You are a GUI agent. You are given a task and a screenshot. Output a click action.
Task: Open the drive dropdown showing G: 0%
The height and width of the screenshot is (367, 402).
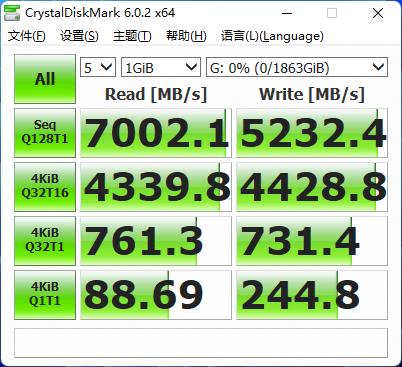(x=297, y=67)
